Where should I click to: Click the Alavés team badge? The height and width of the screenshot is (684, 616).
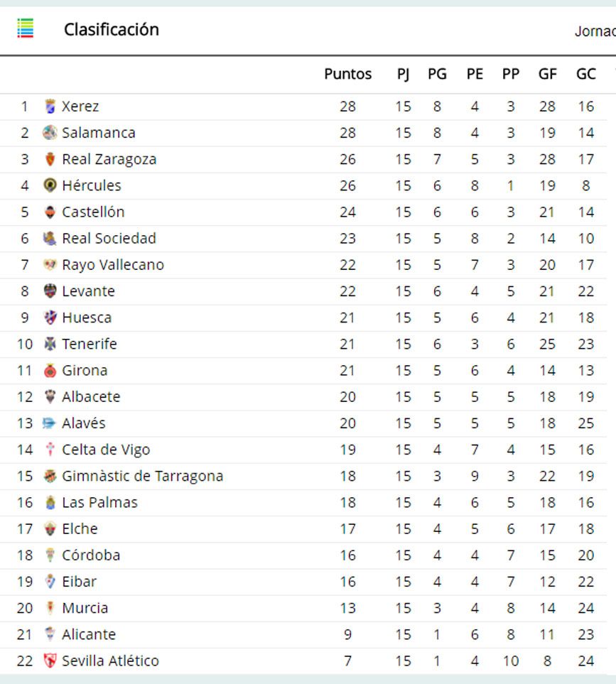tap(49, 423)
